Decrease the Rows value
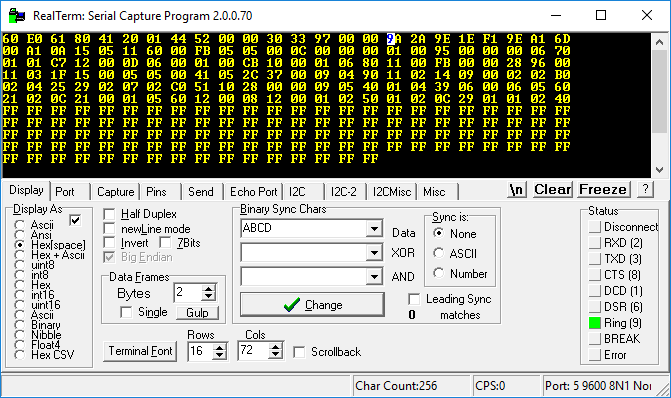Image resolution: width=671 pixels, height=398 pixels. coord(220,355)
